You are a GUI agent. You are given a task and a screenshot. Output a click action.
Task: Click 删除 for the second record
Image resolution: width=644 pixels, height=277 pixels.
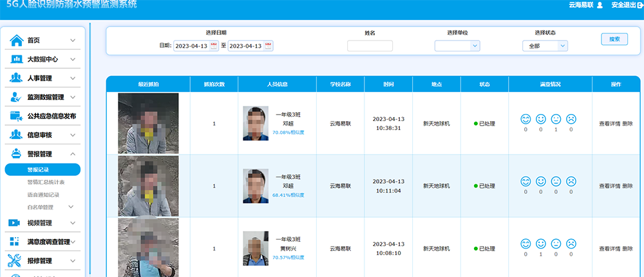pyautogui.click(x=628, y=186)
